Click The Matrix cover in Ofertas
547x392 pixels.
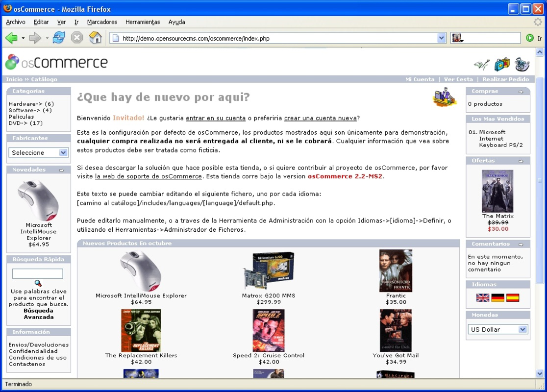[497, 191]
